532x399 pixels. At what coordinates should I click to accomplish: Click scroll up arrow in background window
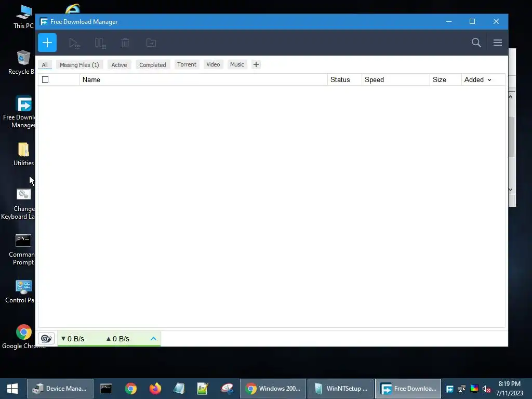(x=511, y=97)
